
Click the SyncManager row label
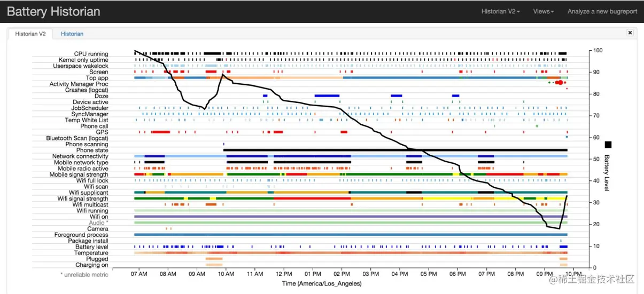[89, 114]
